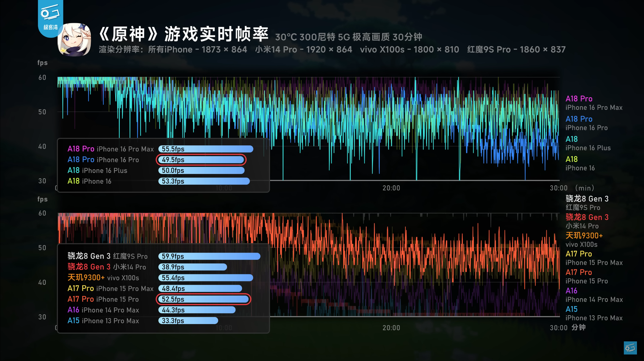Click '骁龙8 Gen 3 红魔9S Pro' row label in bottom table
This screenshot has height=361, width=644.
108,256
